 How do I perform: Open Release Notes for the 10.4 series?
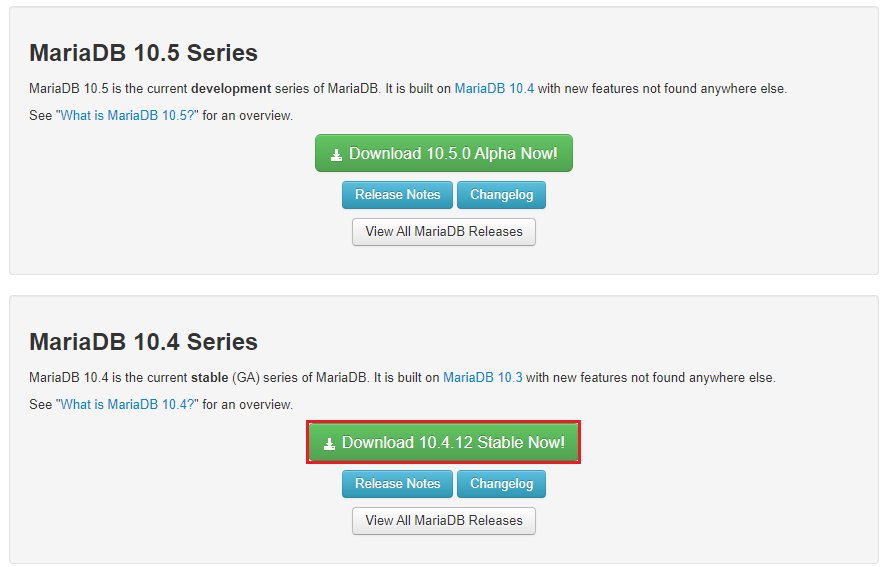tap(397, 484)
